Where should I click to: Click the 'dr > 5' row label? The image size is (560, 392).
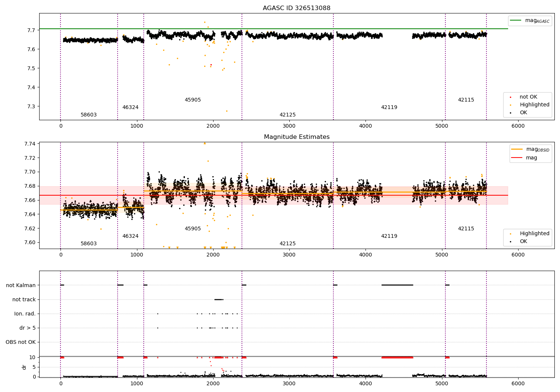(x=28, y=328)
